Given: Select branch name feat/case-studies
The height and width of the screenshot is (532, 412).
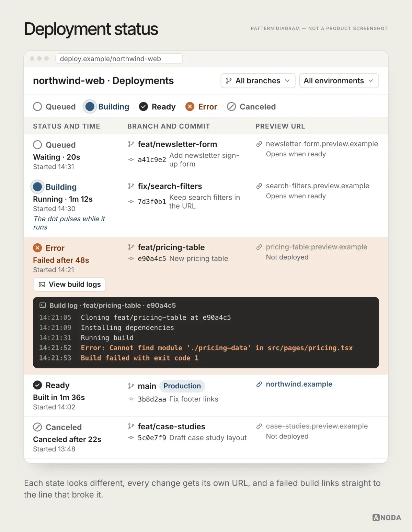Looking at the screenshot, I should tap(171, 426).
